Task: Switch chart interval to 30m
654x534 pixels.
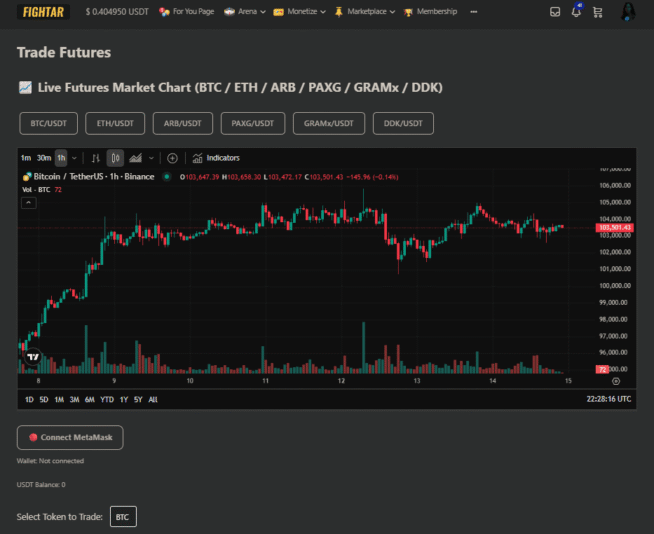Action: pyautogui.click(x=44, y=158)
